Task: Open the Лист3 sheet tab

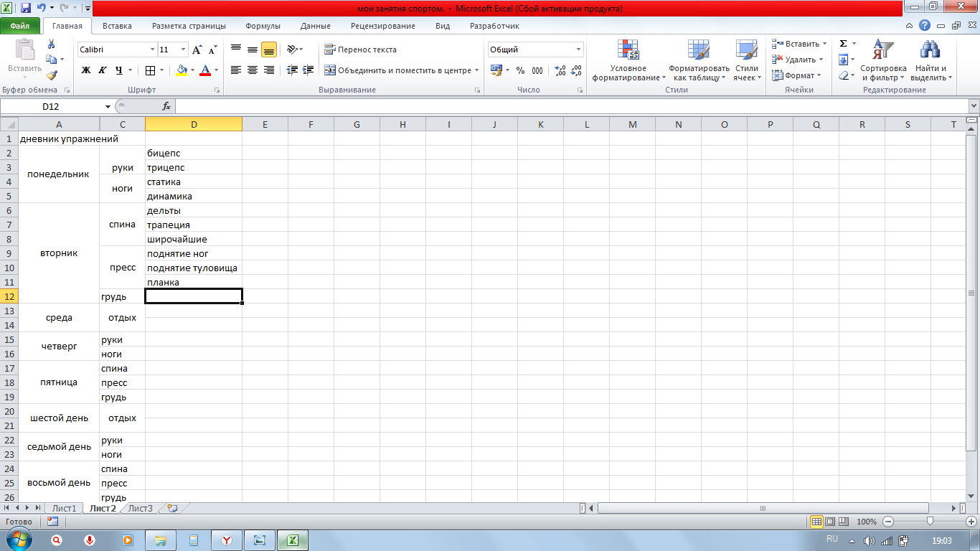Action: click(x=141, y=508)
